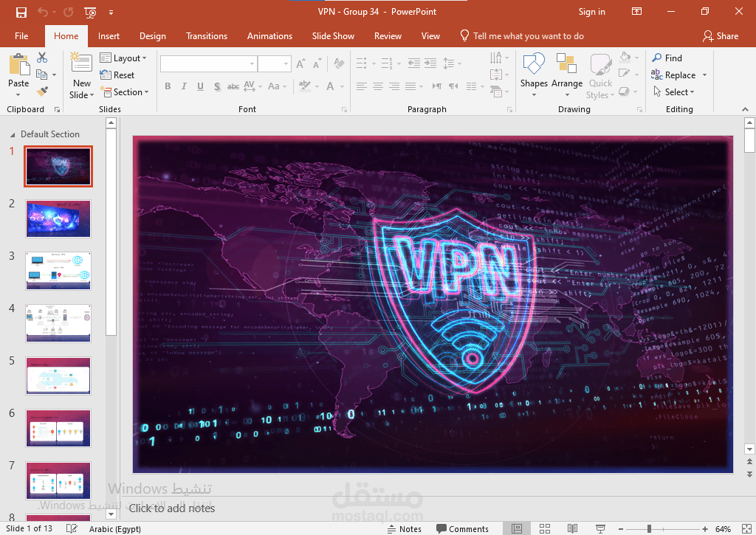Switch to the Transitions tab
The image size is (756, 535).
pyautogui.click(x=207, y=36)
